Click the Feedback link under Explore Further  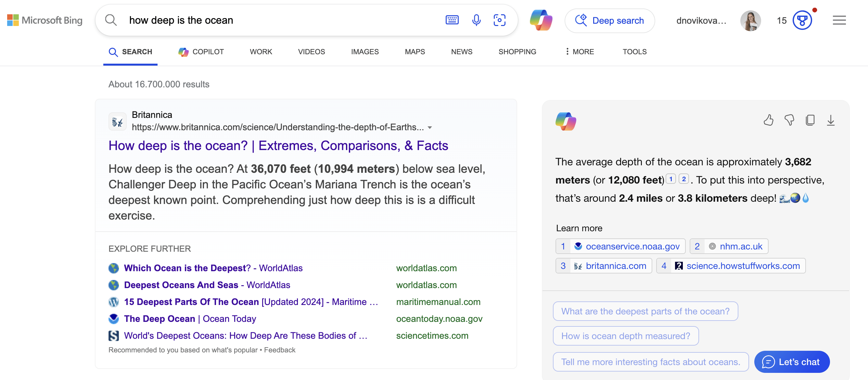pyautogui.click(x=279, y=350)
